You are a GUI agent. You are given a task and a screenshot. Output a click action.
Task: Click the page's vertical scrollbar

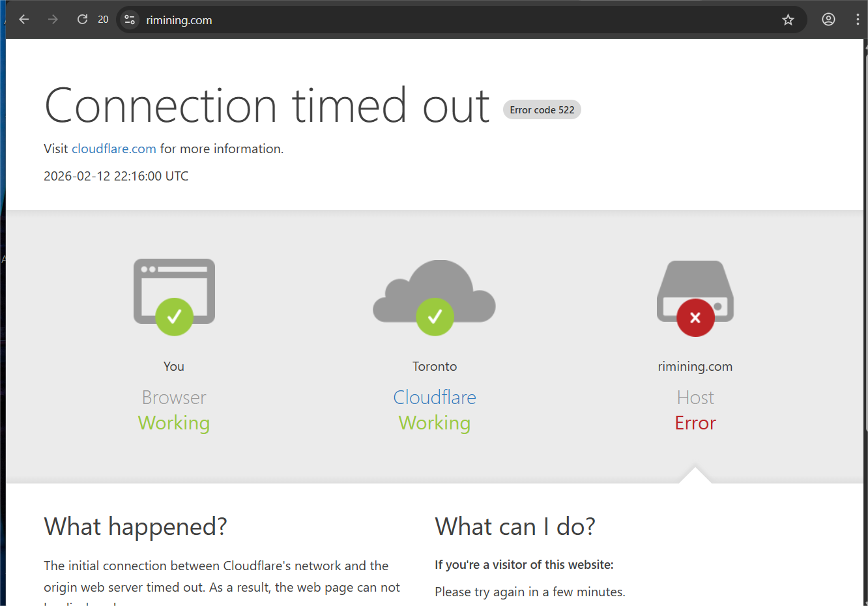click(865, 261)
